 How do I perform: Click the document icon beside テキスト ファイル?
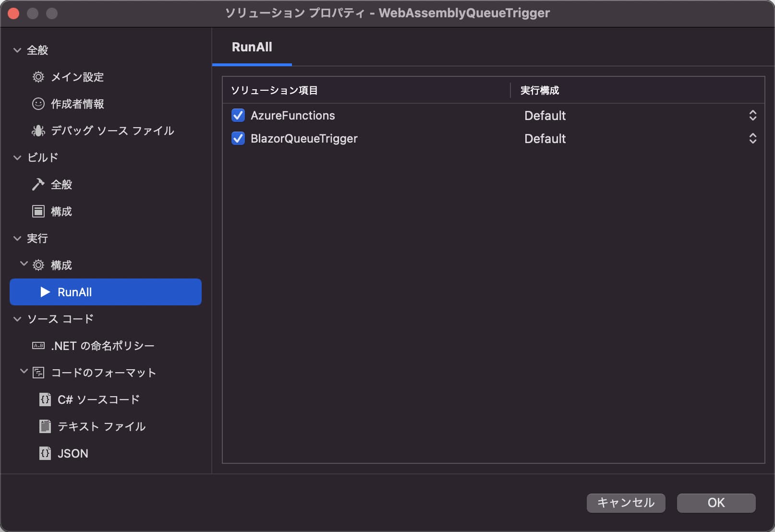[x=45, y=426]
